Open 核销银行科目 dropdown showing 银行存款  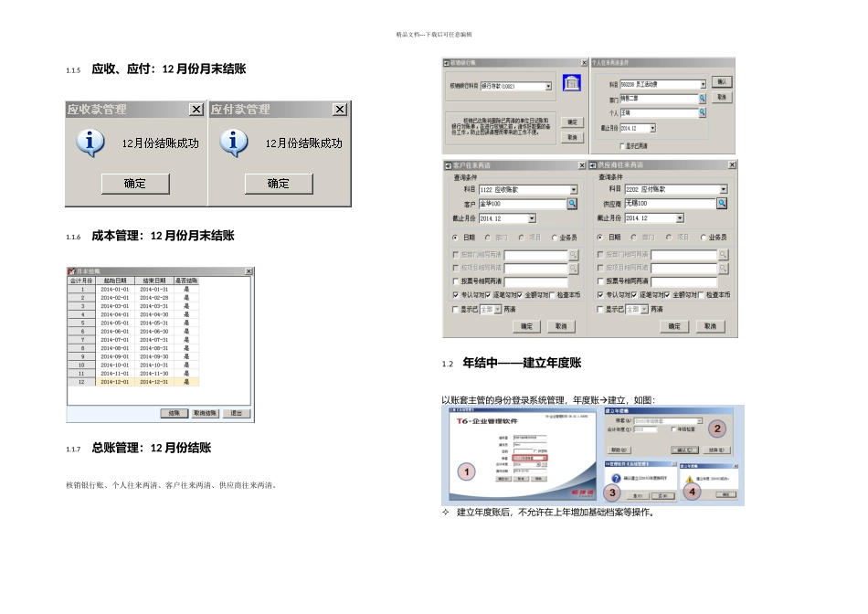pyautogui.click(x=548, y=87)
